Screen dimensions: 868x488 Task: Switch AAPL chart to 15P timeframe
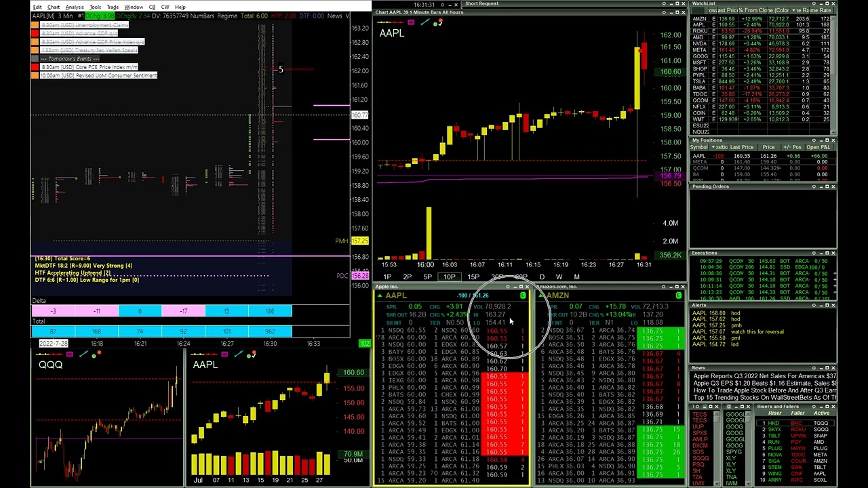[x=473, y=277]
